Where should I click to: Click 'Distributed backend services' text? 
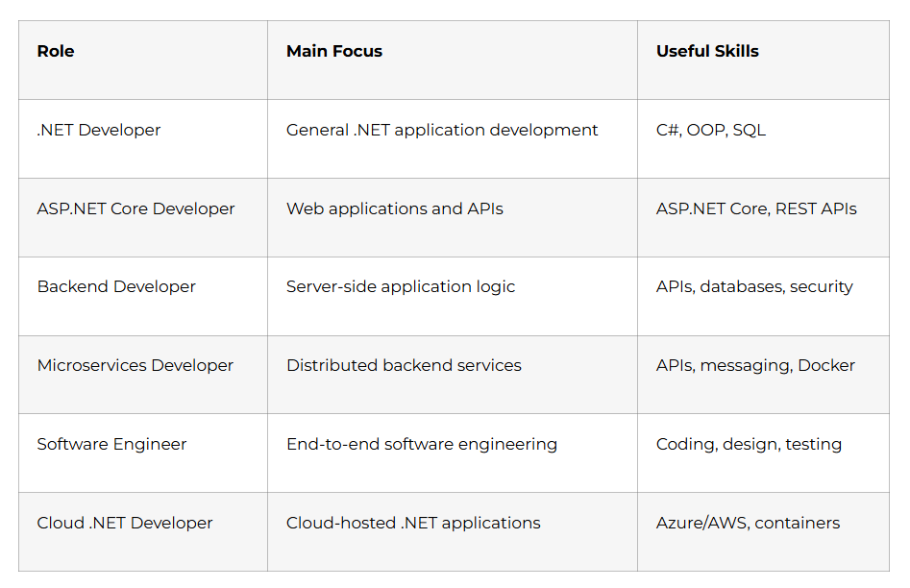pyautogui.click(x=404, y=365)
